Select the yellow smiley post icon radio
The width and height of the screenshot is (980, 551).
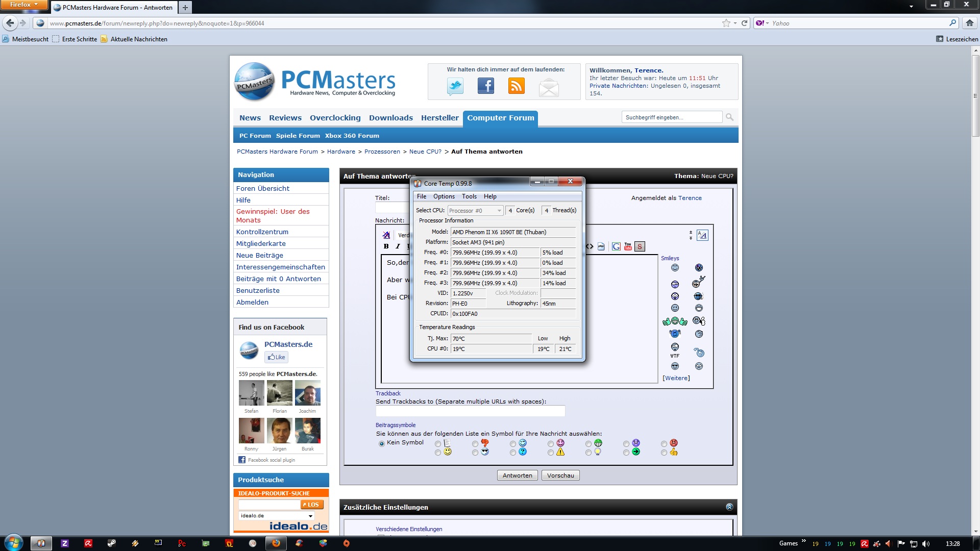(x=438, y=453)
